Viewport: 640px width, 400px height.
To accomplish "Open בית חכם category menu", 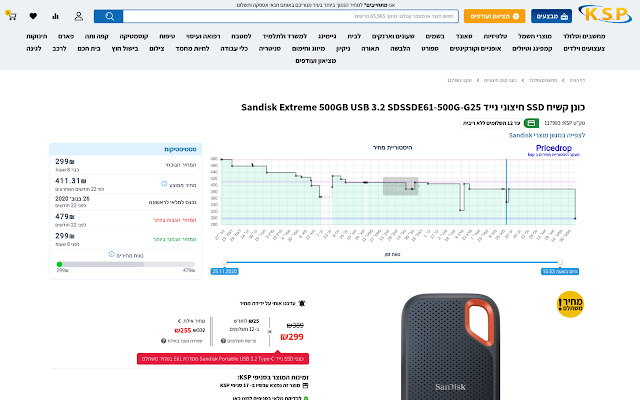I will click(x=89, y=49).
